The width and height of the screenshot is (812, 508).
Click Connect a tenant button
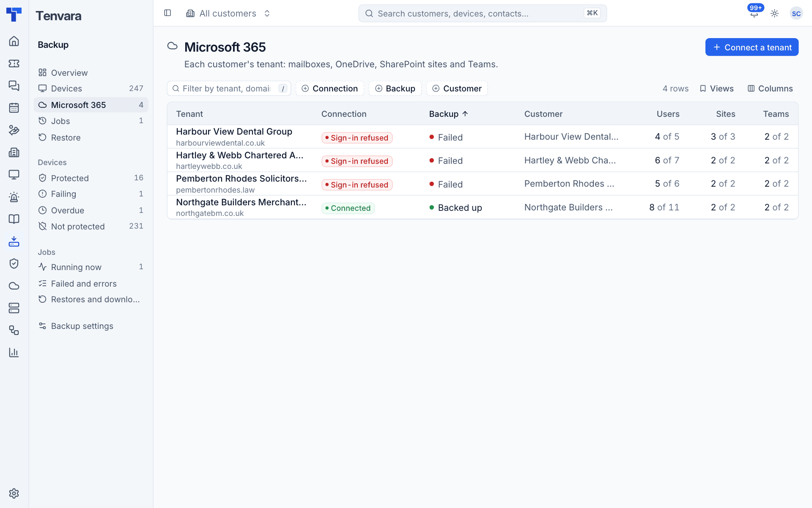pos(752,47)
